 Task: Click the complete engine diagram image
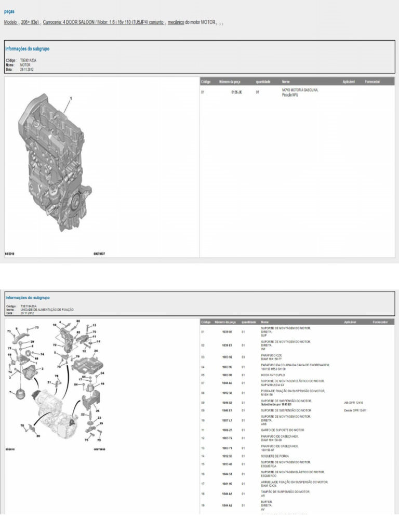[x=54, y=163]
